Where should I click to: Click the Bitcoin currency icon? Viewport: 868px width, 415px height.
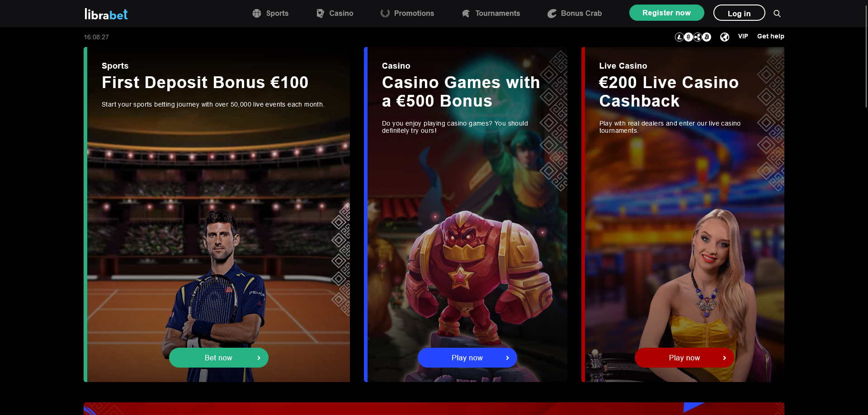click(x=707, y=37)
